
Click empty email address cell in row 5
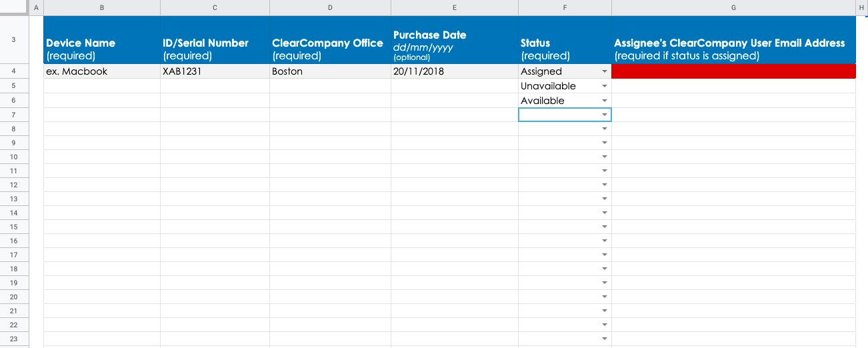(733, 86)
